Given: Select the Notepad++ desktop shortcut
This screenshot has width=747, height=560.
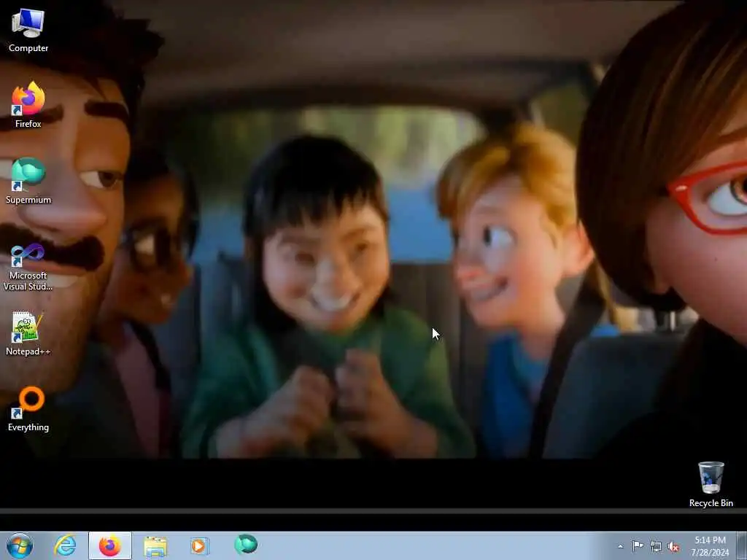Looking at the screenshot, I should click(28, 333).
